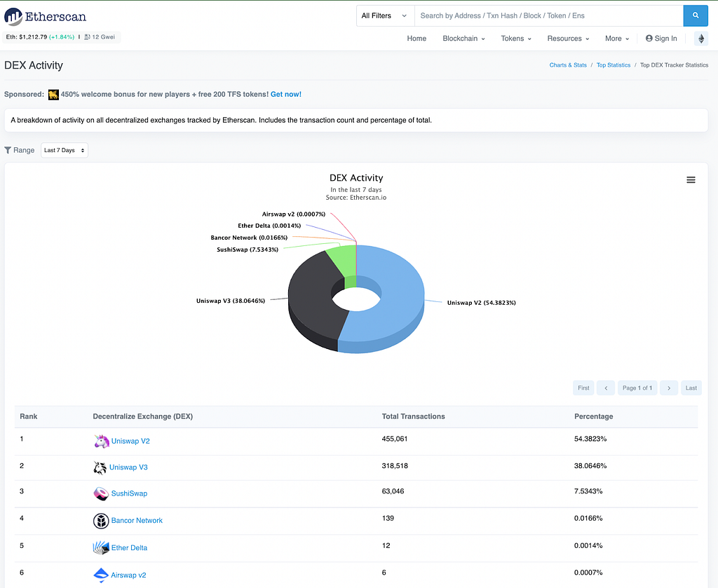Image resolution: width=718 pixels, height=588 pixels.
Task: Click the 63,046 transactions cell
Action: point(393,491)
